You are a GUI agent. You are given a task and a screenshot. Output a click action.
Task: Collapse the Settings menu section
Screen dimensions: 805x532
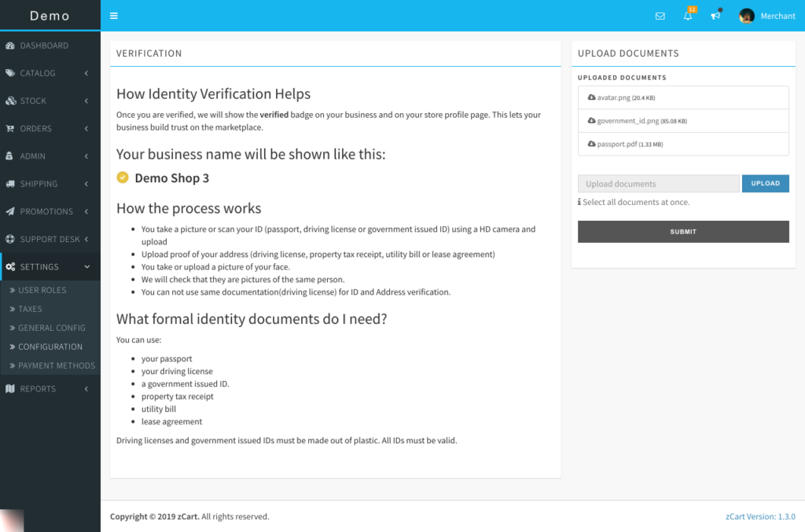(x=50, y=266)
